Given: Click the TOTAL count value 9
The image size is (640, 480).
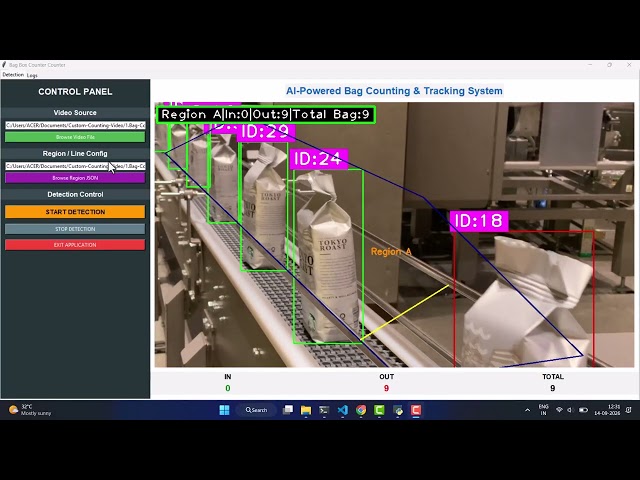Looking at the screenshot, I should click(553, 388).
